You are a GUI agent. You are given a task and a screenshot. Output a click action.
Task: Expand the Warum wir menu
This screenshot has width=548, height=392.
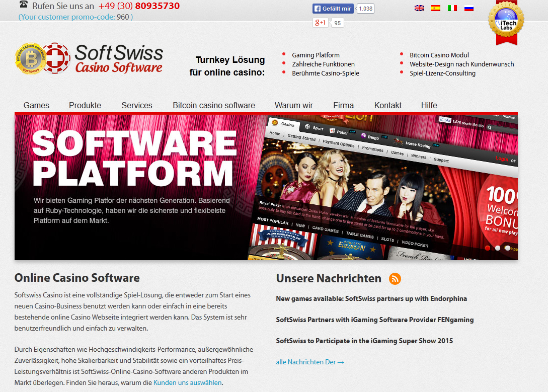(294, 105)
